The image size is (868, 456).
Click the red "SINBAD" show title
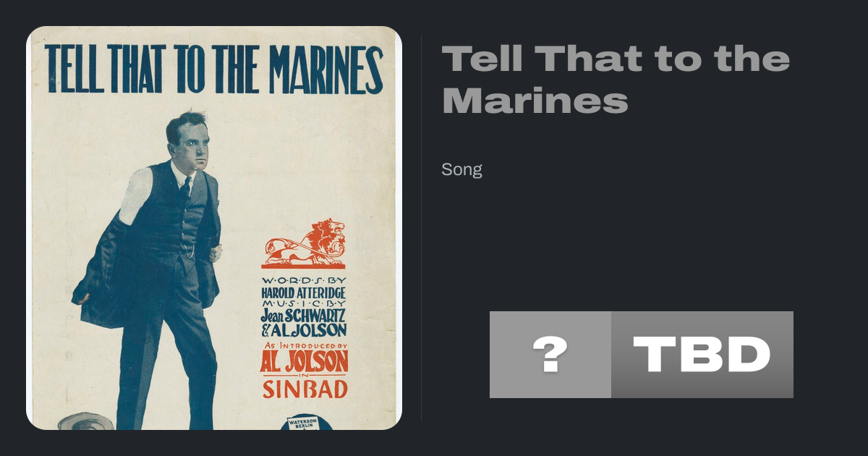click(305, 389)
